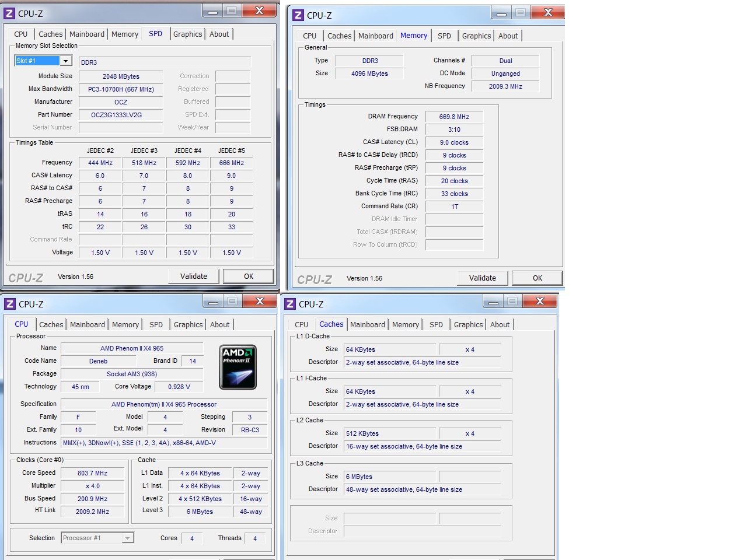The width and height of the screenshot is (747, 560).
Task: Switch to CPU tab in SPD window
Action: click(21, 34)
